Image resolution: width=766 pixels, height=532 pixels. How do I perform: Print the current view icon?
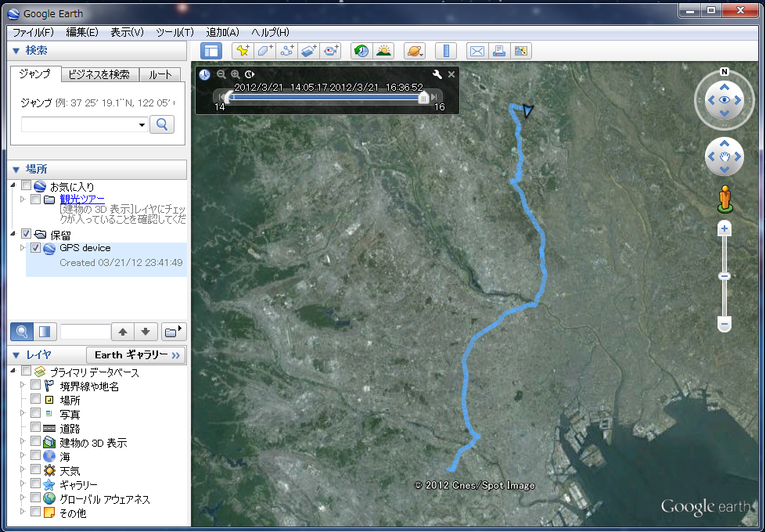(498, 51)
